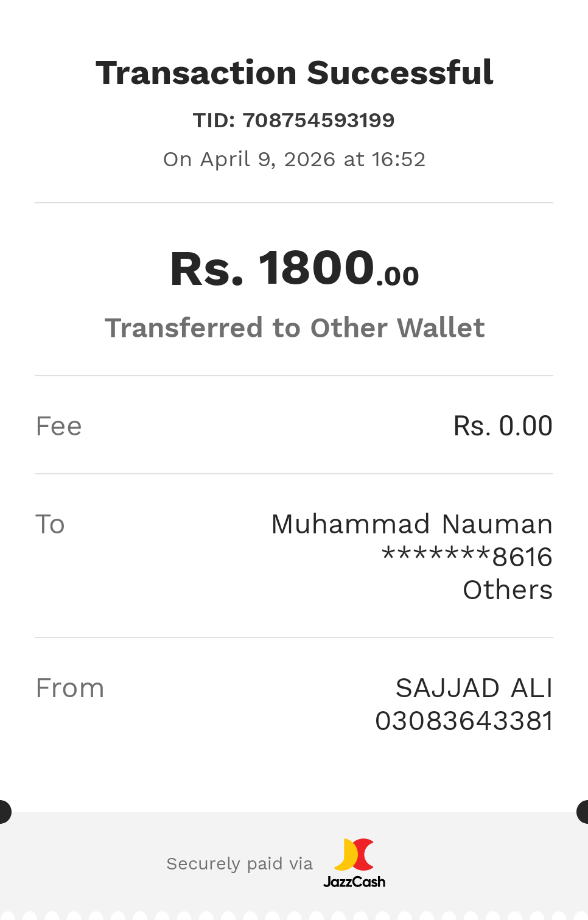Click the small .00 decimal of the amount

point(398,277)
